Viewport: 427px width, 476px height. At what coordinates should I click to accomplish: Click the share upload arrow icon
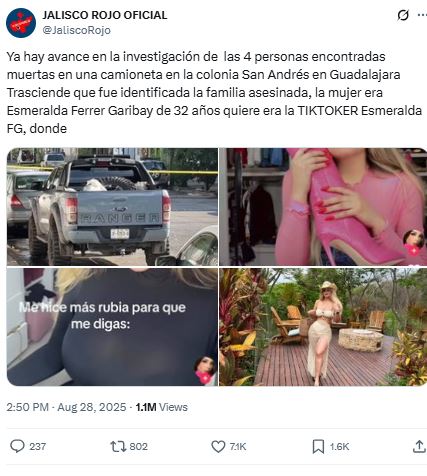pos(419,446)
